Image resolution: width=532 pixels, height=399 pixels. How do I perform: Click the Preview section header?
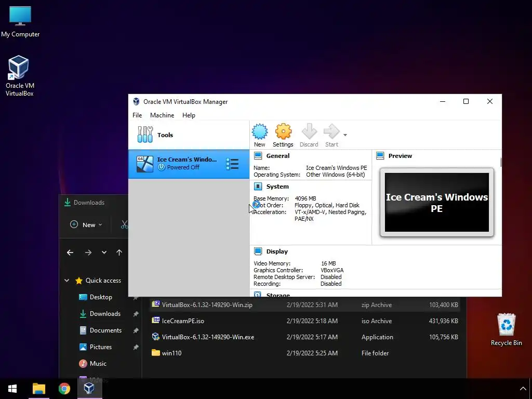click(x=400, y=156)
